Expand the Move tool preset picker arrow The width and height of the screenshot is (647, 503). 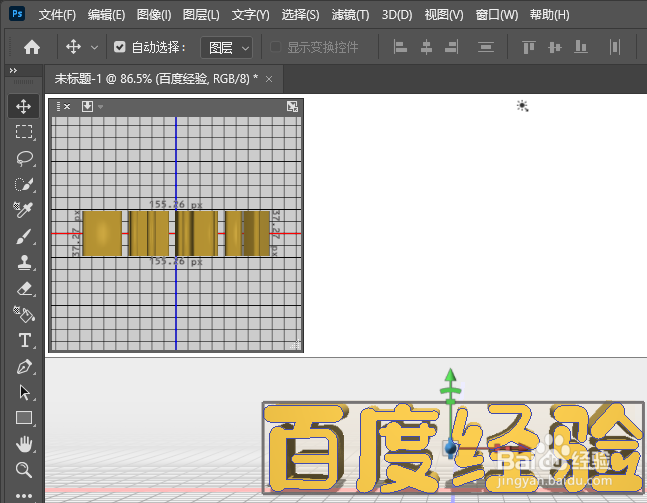[94, 47]
